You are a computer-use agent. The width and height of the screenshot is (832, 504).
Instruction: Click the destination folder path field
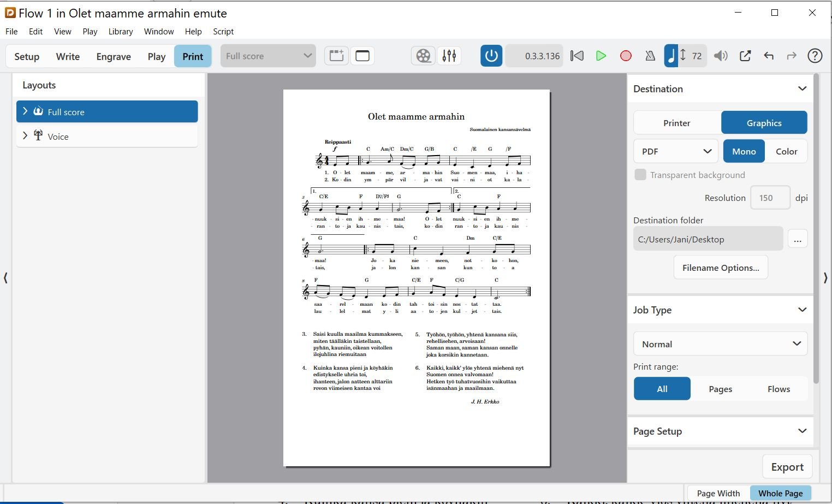click(x=708, y=239)
